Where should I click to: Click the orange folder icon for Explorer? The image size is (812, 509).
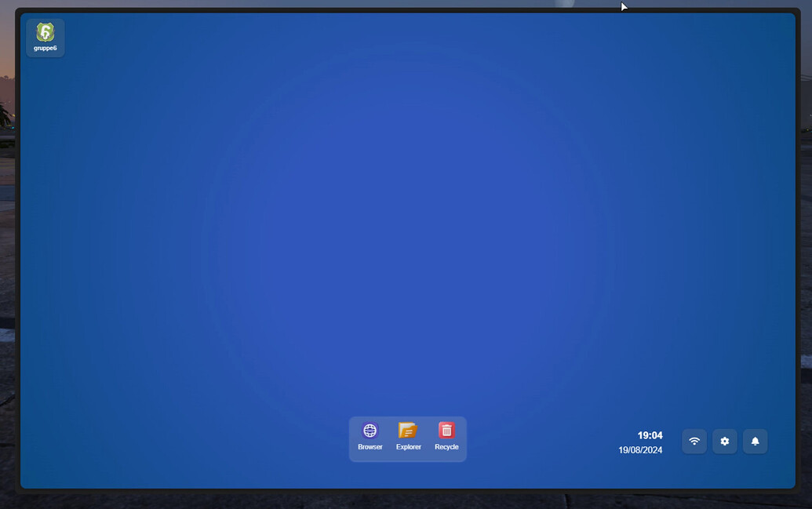click(x=408, y=430)
